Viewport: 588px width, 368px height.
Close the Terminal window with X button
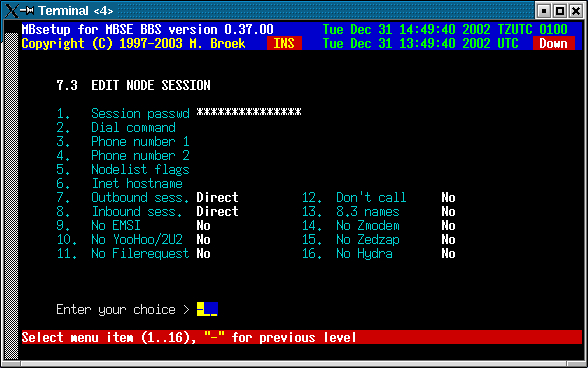tap(576, 11)
